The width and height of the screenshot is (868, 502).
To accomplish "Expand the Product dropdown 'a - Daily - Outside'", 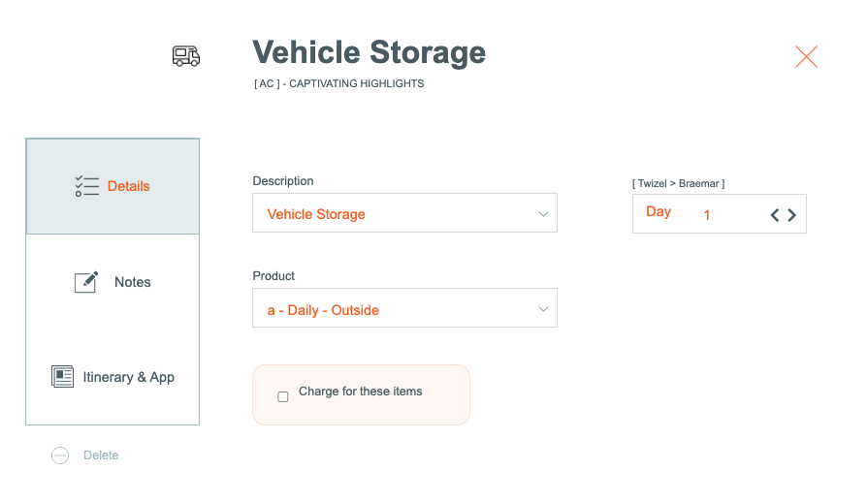I will click(404, 309).
